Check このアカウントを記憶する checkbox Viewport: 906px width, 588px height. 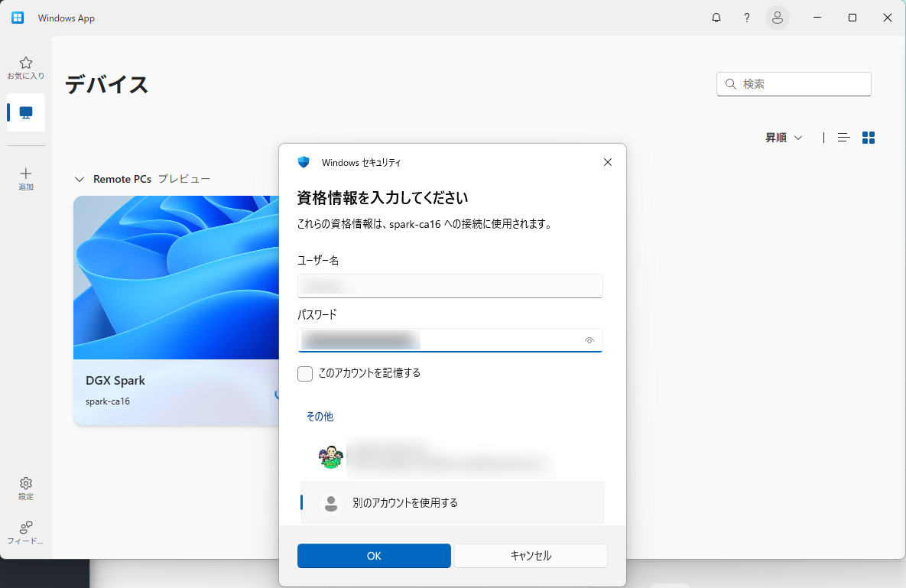tap(305, 374)
